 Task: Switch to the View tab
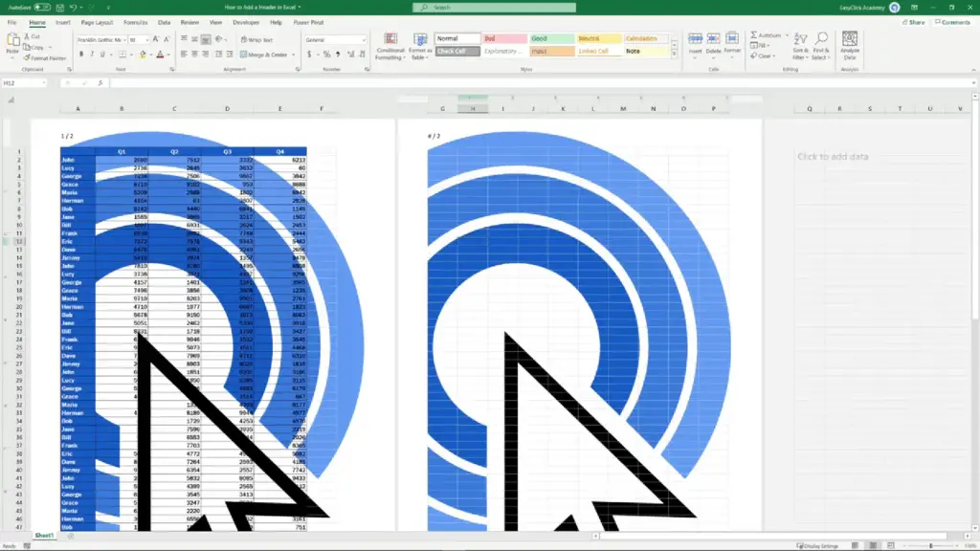pos(215,23)
